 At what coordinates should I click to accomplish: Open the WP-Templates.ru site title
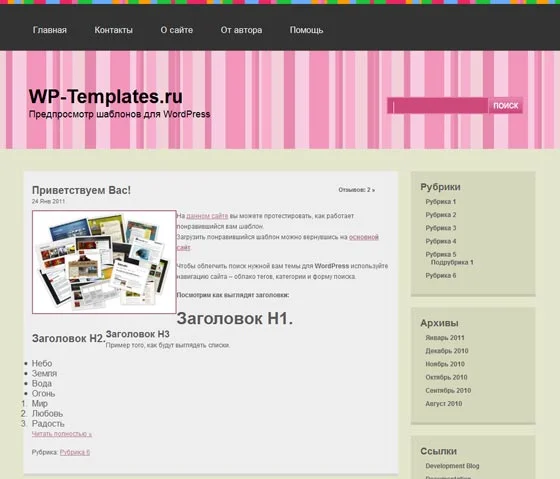106,96
